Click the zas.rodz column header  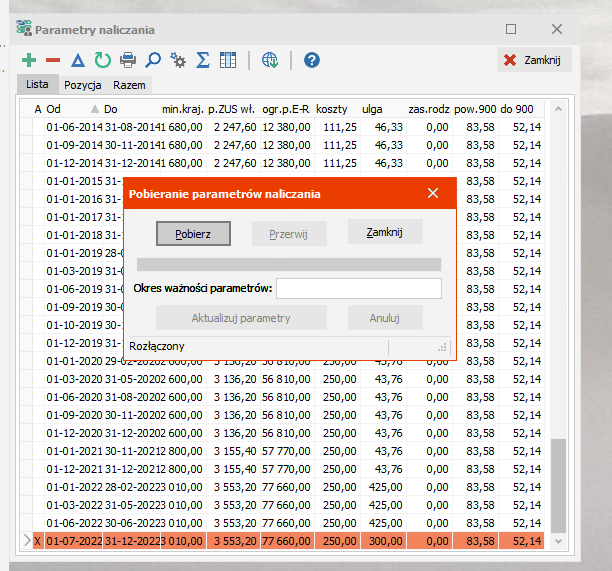[429, 109]
